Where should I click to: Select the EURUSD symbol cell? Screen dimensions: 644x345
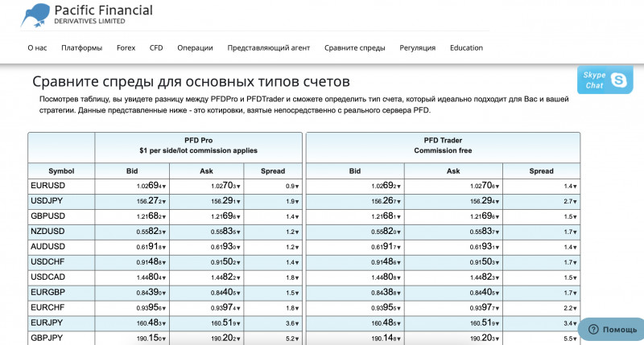pyautogui.click(x=61, y=186)
